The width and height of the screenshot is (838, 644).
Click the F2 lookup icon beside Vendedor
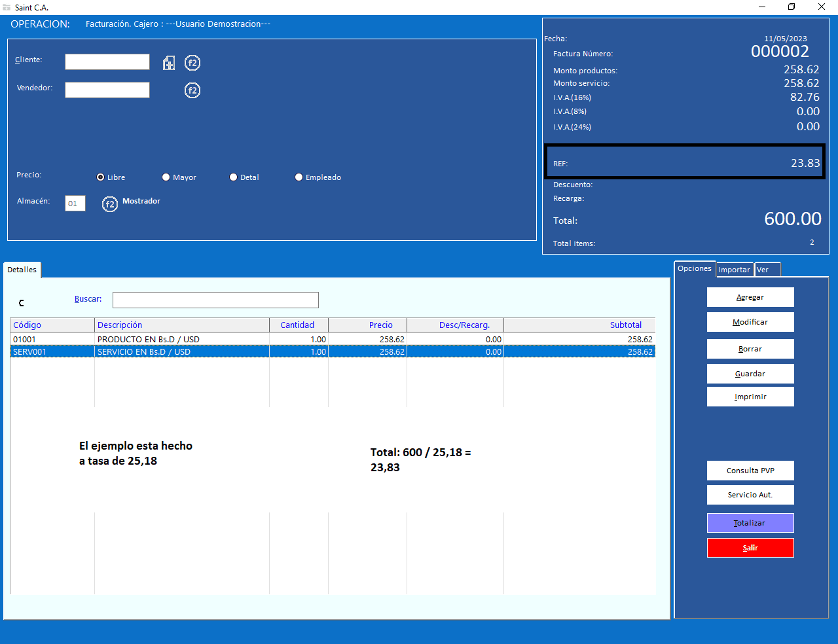coord(192,90)
